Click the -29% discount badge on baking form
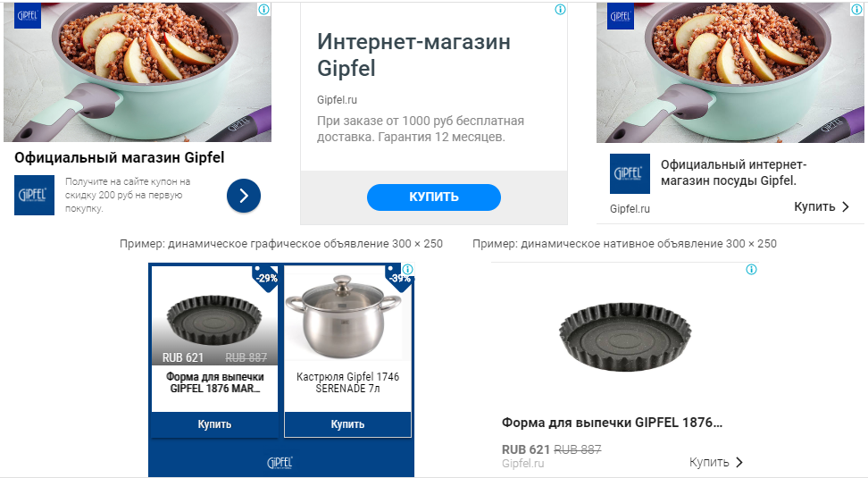The image size is (868, 478). click(x=266, y=278)
